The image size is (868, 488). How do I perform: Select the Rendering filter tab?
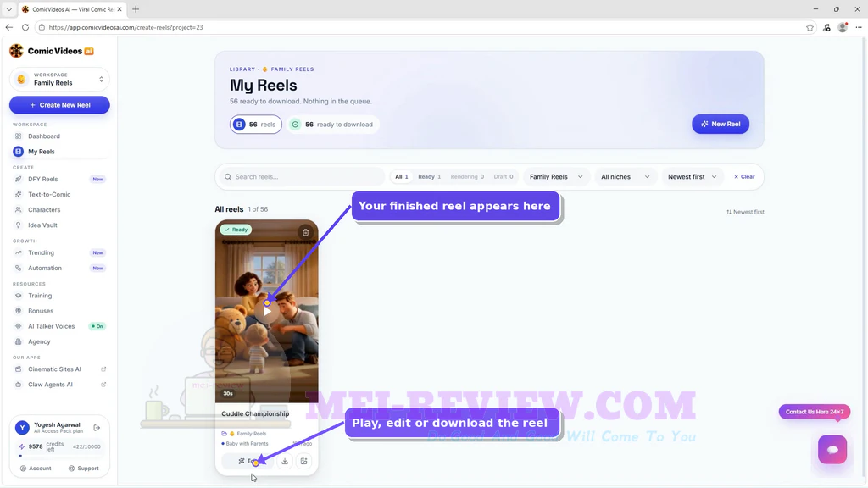(x=467, y=177)
